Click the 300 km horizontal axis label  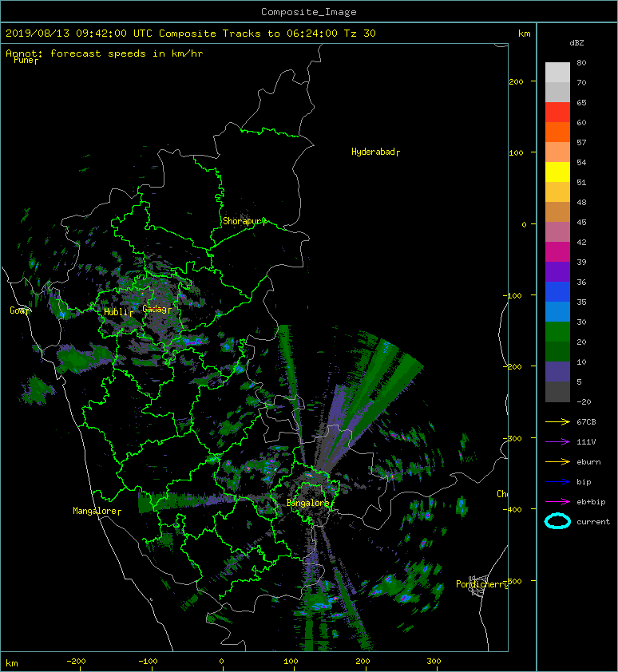(x=434, y=662)
